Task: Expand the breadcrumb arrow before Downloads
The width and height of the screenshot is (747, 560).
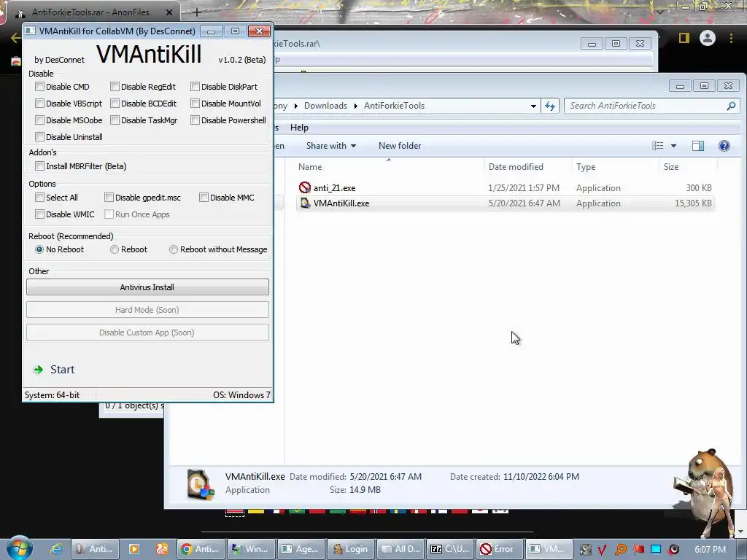Action: pyautogui.click(x=296, y=106)
